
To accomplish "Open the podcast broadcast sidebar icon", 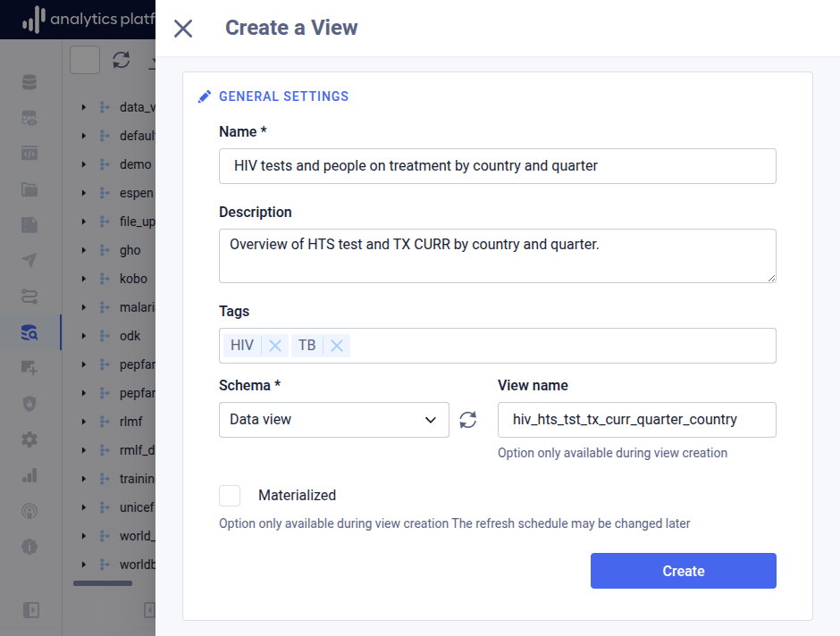I will (x=29, y=511).
